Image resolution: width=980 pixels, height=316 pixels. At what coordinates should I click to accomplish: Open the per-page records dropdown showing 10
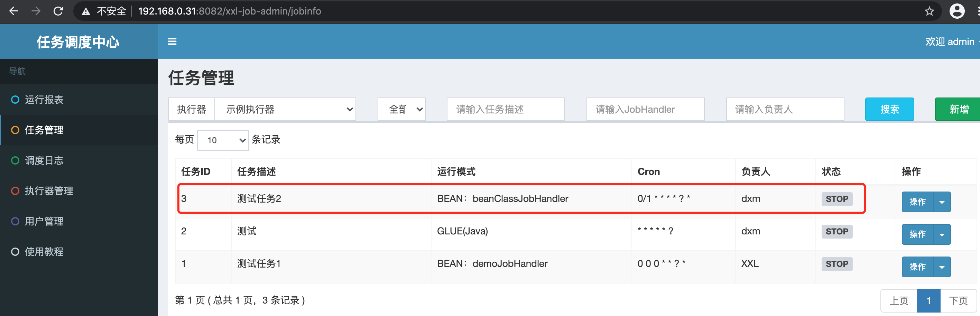point(223,140)
